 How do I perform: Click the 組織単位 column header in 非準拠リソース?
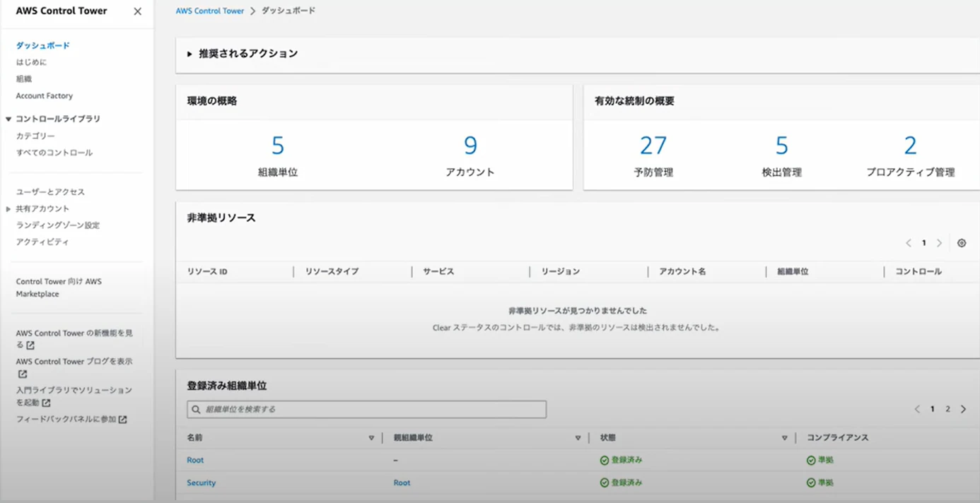tap(793, 271)
